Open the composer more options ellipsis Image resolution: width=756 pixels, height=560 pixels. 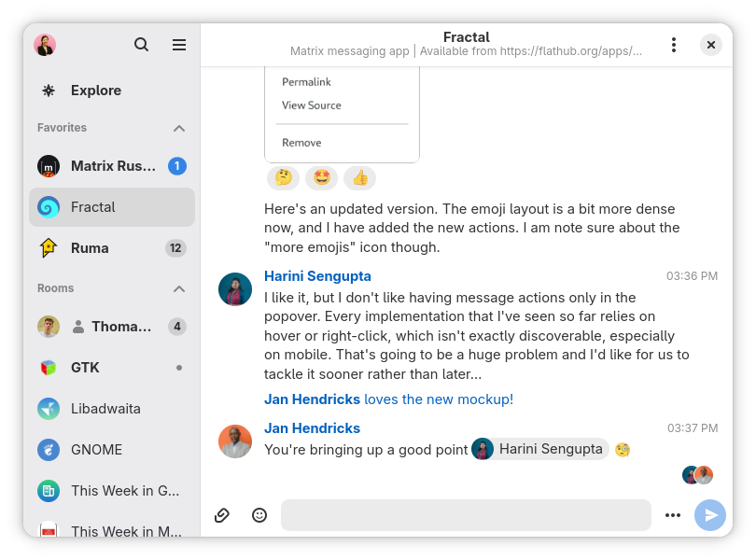(673, 515)
